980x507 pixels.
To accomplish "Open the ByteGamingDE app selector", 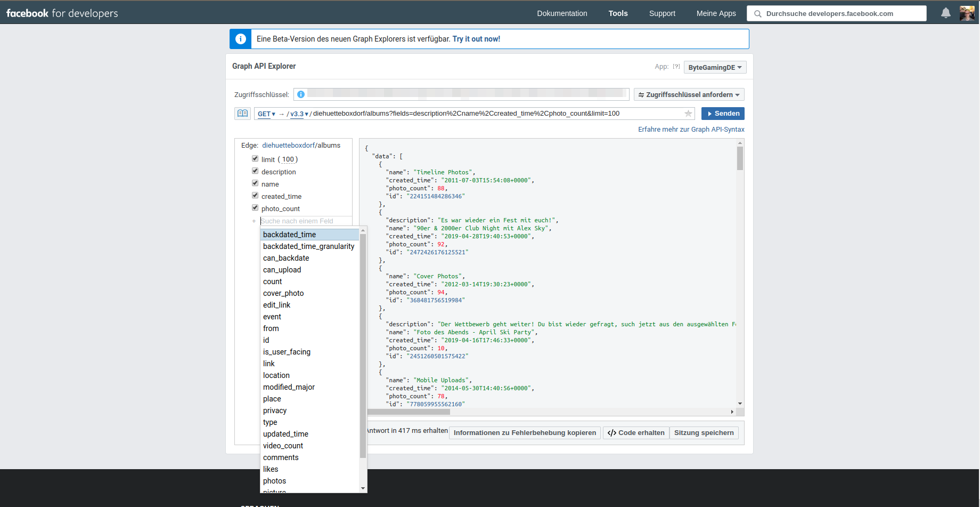I will click(x=715, y=67).
